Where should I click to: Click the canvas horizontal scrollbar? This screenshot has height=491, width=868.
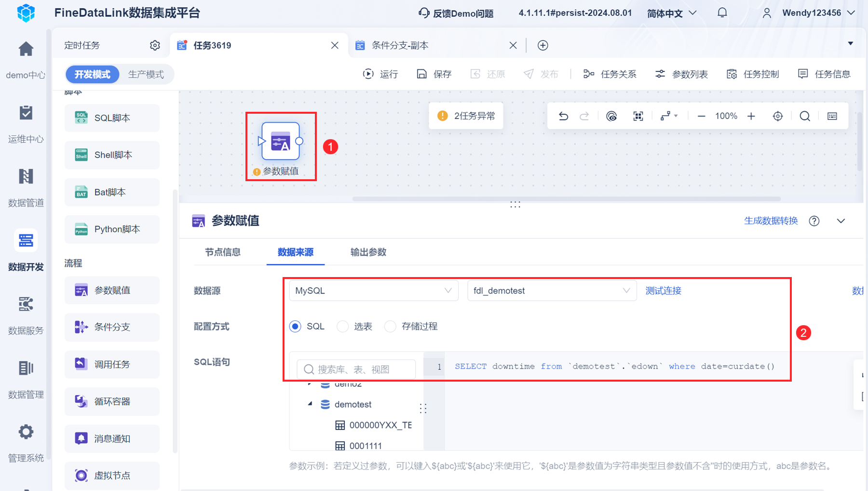[x=567, y=199]
